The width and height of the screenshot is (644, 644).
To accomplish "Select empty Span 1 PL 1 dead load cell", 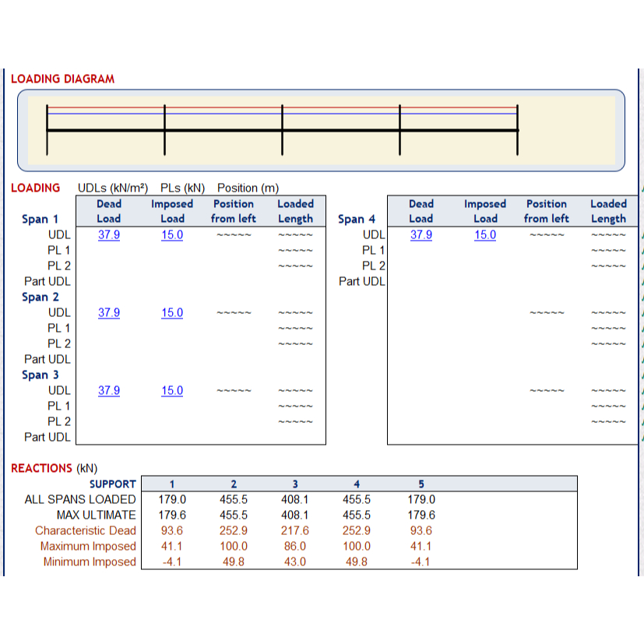I will (109, 250).
